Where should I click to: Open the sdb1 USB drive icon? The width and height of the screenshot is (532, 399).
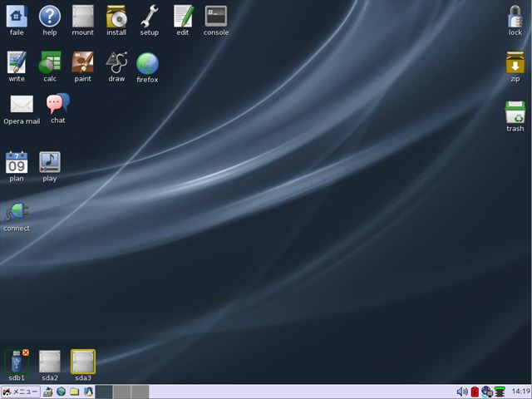pyautogui.click(x=17, y=362)
